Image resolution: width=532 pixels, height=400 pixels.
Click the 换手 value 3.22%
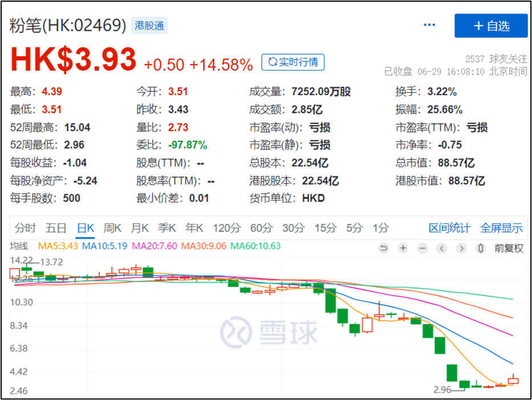click(x=442, y=92)
